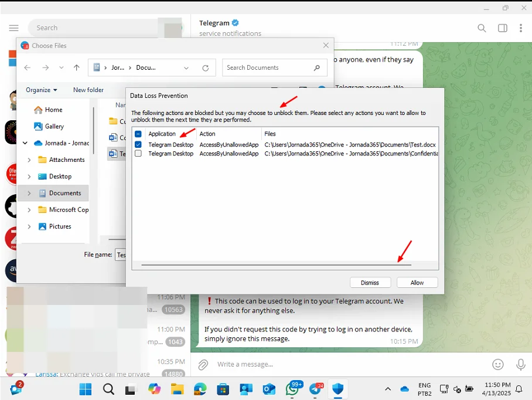Open OneDrive cloud tray icon
The height and width of the screenshot is (400, 532).
pyautogui.click(x=404, y=389)
